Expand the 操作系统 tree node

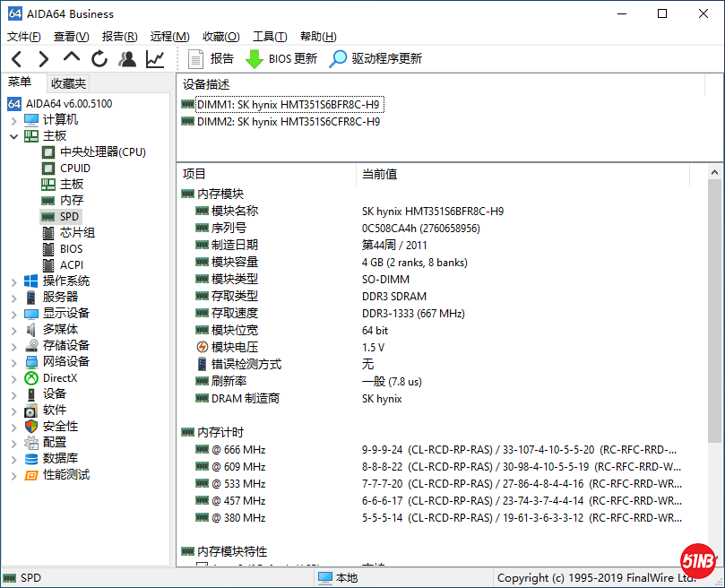(x=14, y=281)
